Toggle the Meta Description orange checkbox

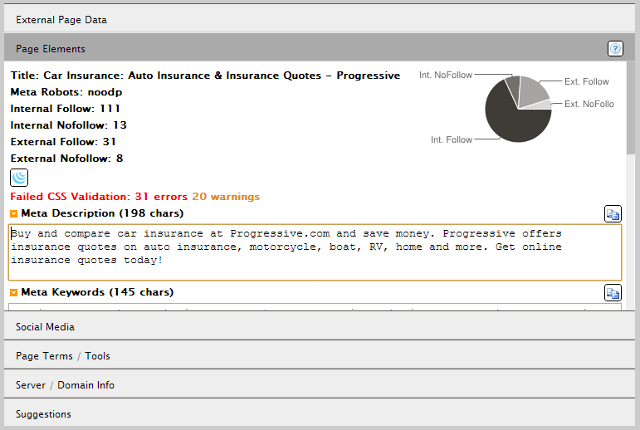[13, 213]
